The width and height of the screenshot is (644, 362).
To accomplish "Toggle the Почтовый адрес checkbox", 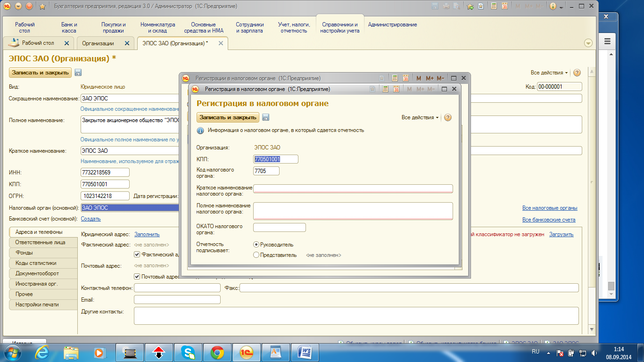I will tap(137, 277).
